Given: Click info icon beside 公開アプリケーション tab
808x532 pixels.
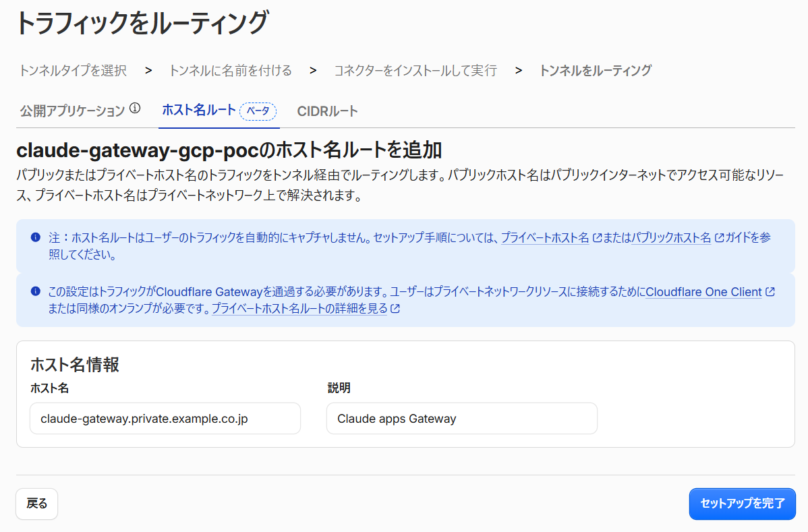Looking at the screenshot, I should [134, 108].
